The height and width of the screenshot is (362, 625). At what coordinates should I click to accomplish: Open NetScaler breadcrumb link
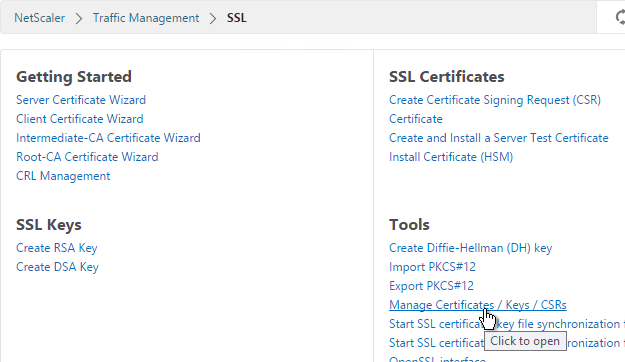(39, 18)
